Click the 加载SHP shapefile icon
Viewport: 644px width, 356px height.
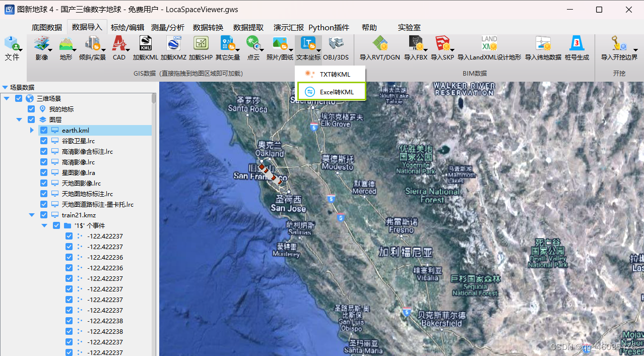(201, 44)
